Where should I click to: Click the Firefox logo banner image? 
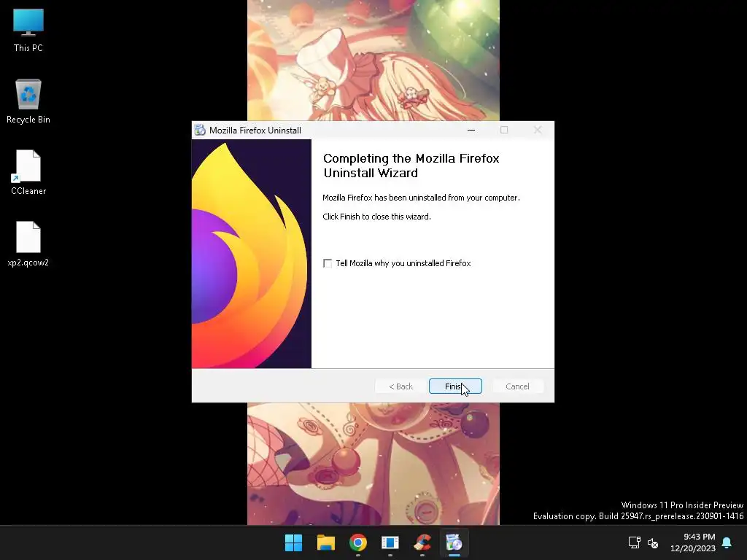(x=252, y=254)
